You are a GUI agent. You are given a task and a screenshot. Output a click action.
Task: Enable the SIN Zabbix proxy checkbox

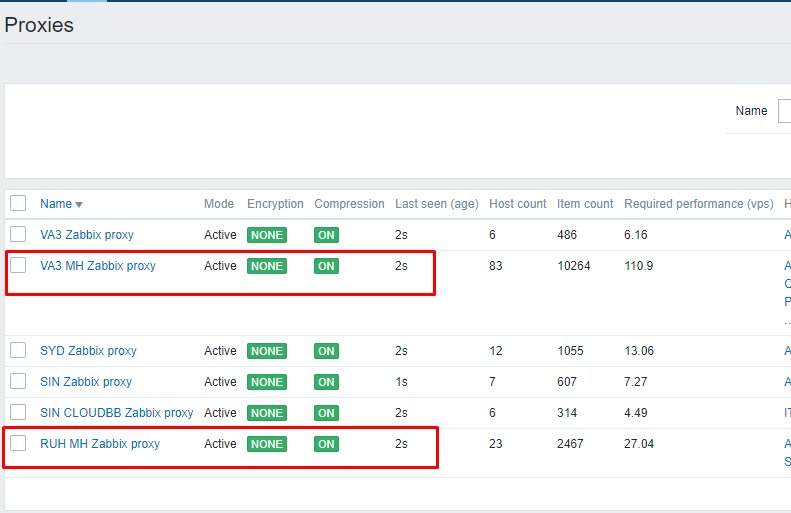[x=18, y=381]
